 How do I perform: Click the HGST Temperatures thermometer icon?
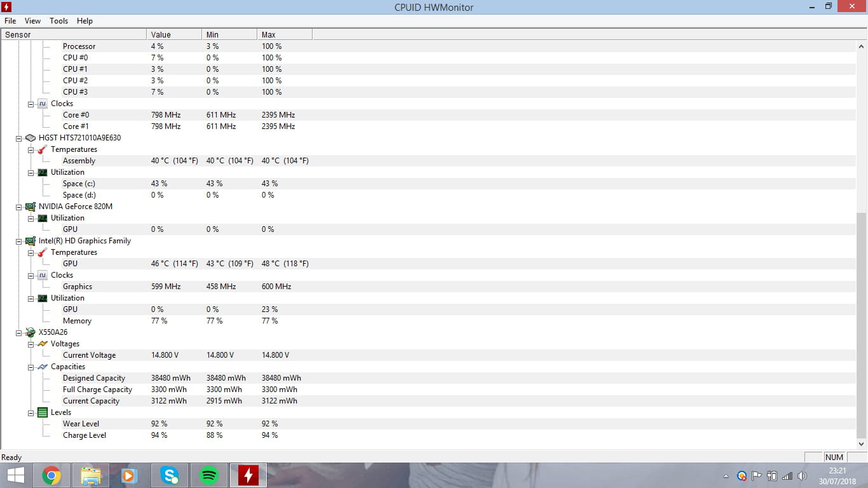point(43,149)
